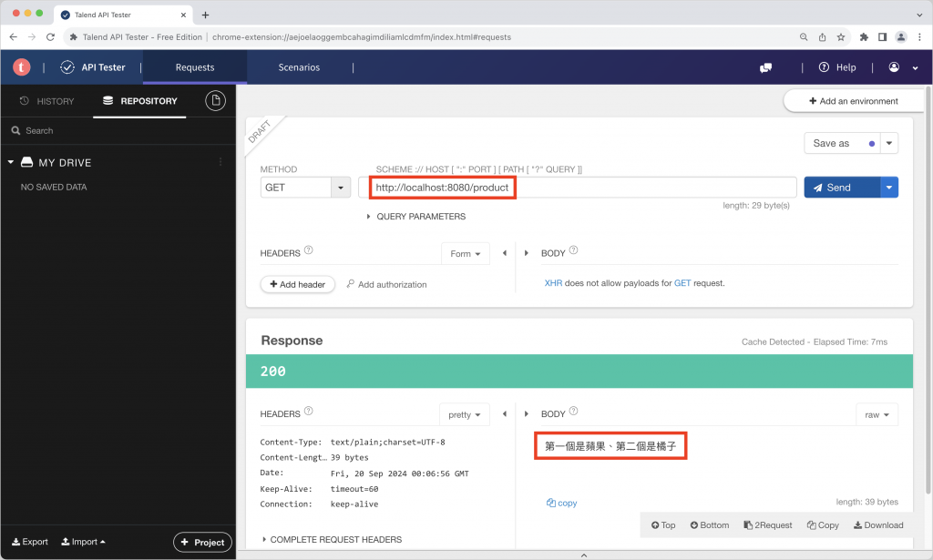Image resolution: width=933 pixels, height=560 pixels.
Task: Click Add authorization link
Action: 386,284
